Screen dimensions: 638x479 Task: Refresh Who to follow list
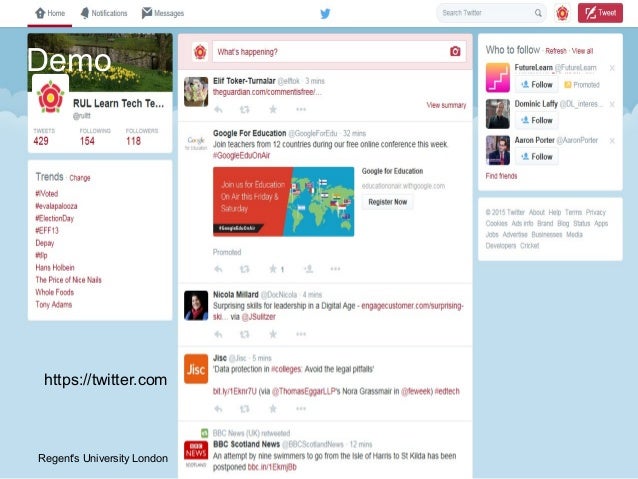(x=556, y=51)
